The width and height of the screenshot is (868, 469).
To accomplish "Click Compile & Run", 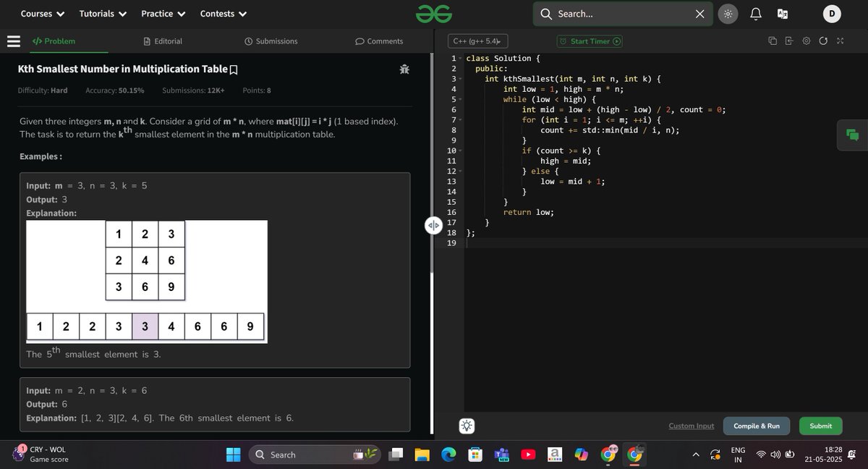I will 757,426.
